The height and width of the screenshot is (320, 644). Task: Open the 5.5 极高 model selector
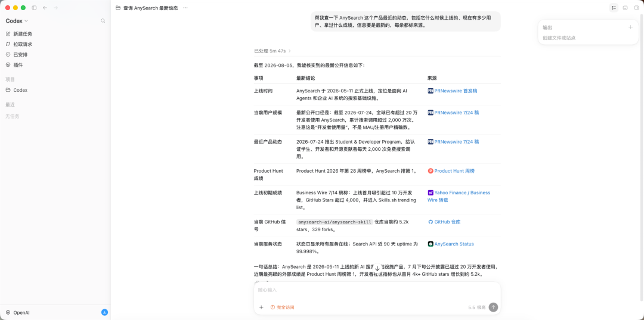pyautogui.click(x=476, y=307)
